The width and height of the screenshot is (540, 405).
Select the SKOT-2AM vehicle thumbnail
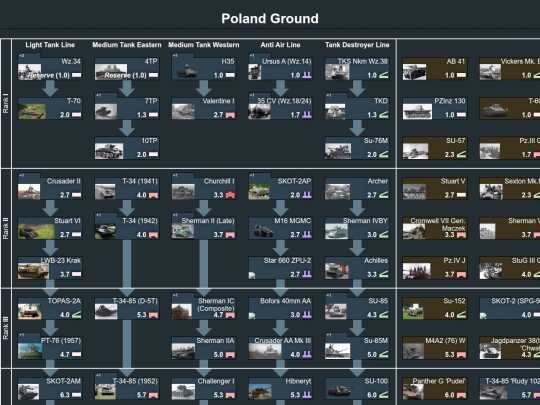(x=29, y=392)
